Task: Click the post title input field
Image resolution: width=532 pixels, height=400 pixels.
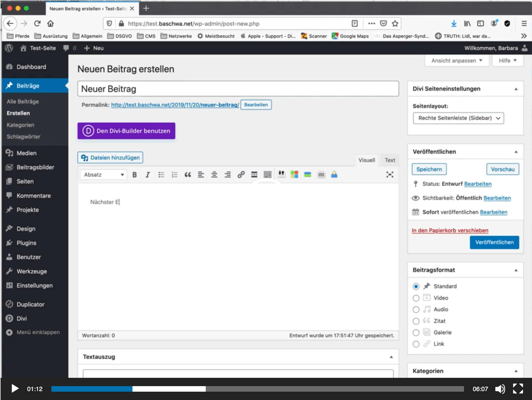Action: 238,89
